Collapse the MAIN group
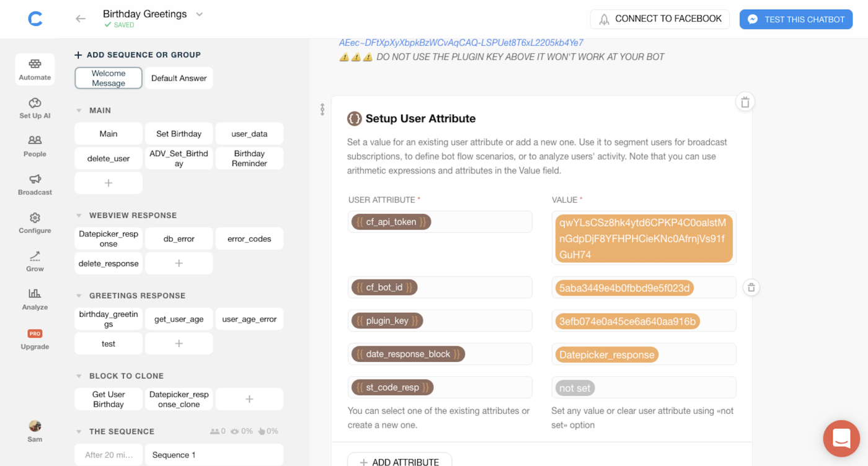The height and width of the screenshot is (466, 868). coord(79,110)
